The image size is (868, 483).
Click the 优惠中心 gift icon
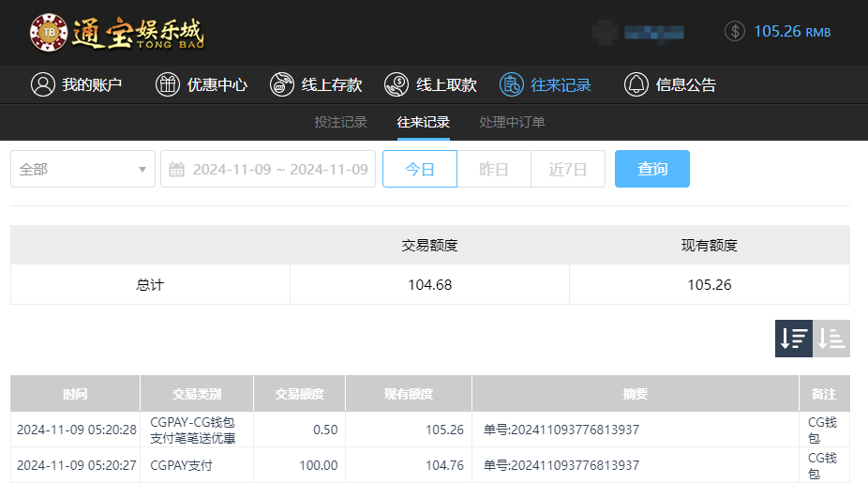(168, 84)
